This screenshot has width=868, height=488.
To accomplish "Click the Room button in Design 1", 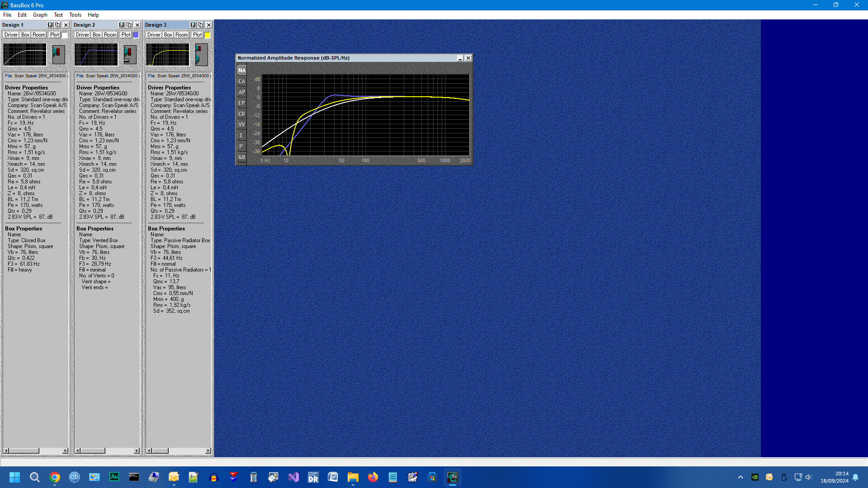I will coord(39,35).
